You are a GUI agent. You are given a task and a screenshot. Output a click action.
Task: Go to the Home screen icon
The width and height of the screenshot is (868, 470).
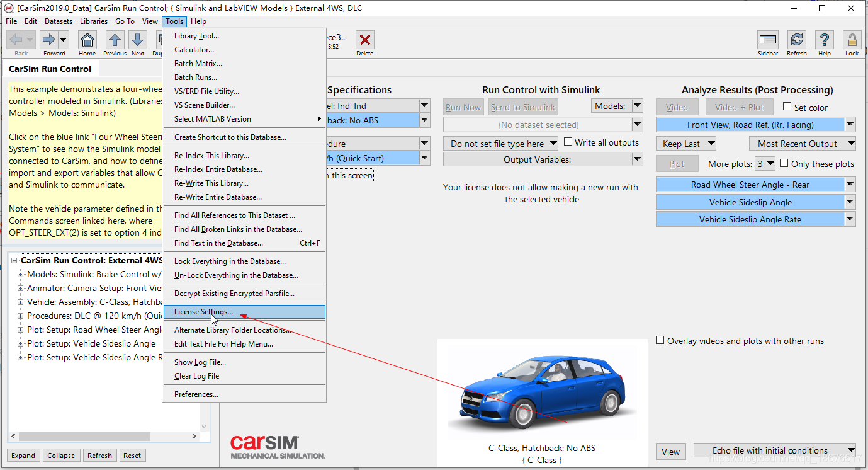[87, 40]
